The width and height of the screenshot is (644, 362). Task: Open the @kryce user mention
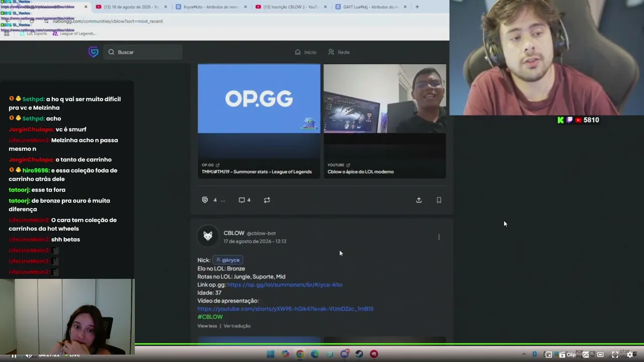(x=228, y=260)
